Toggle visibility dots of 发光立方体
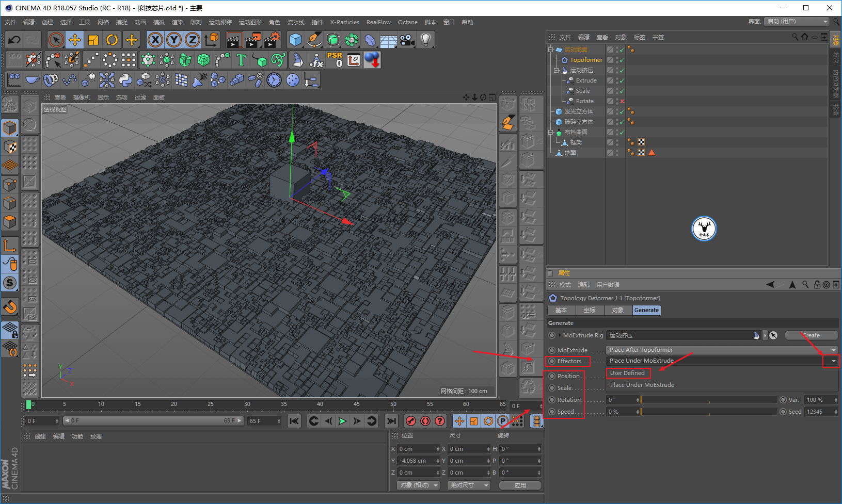This screenshot has width=842, height=504. click(617, 111)
